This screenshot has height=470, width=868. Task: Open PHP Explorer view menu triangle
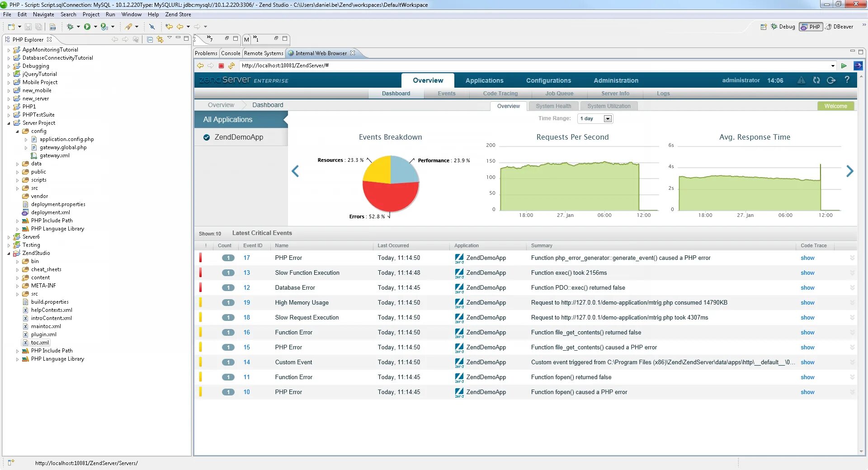tap(170, 38)
